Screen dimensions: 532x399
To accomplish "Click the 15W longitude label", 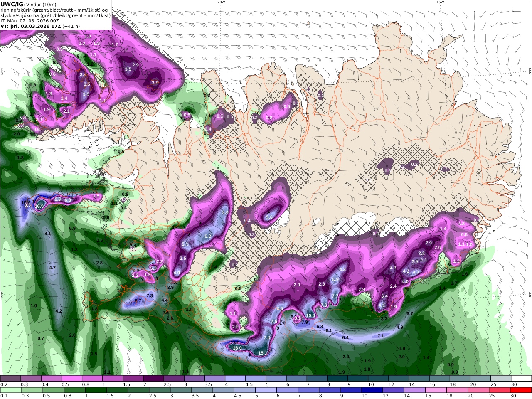I will (440, 2).
